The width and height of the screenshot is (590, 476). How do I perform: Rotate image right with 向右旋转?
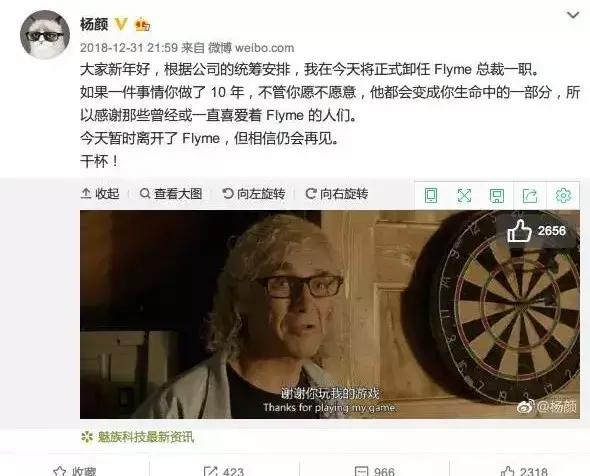point(337,194)
